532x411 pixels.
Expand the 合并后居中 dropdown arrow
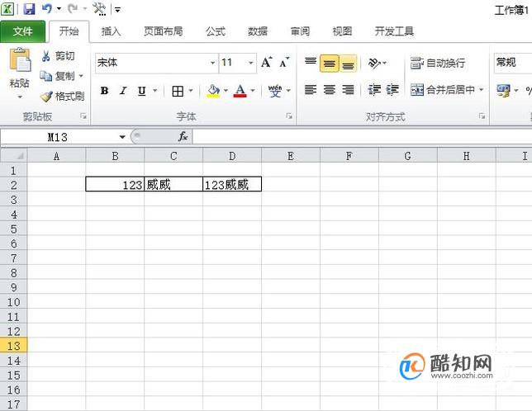pyautogui.click(x=481, y=90)
